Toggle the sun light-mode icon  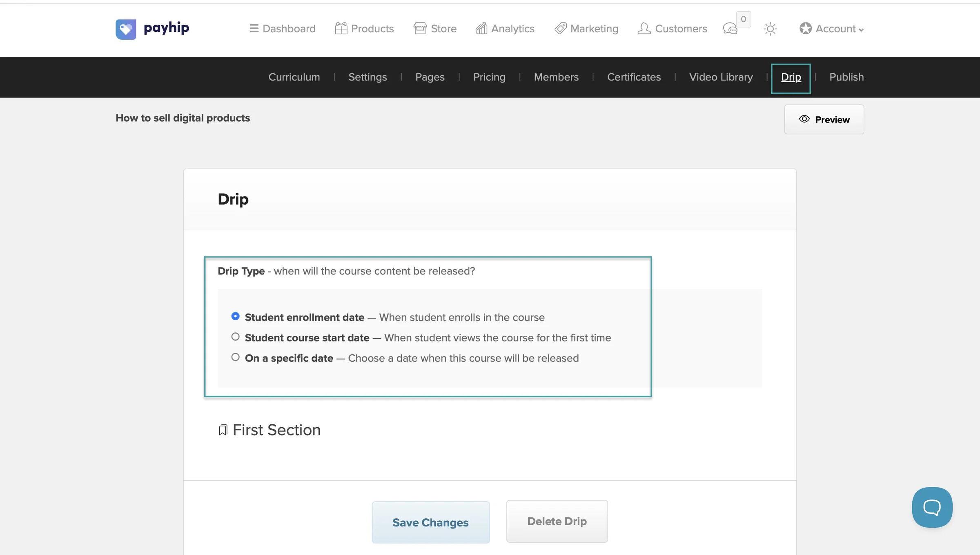pyautogui.click(x=770, y=29)
